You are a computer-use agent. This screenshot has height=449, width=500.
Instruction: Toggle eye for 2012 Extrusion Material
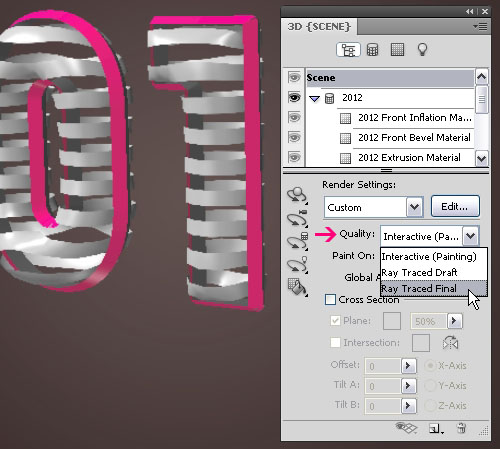coord(294,157)
